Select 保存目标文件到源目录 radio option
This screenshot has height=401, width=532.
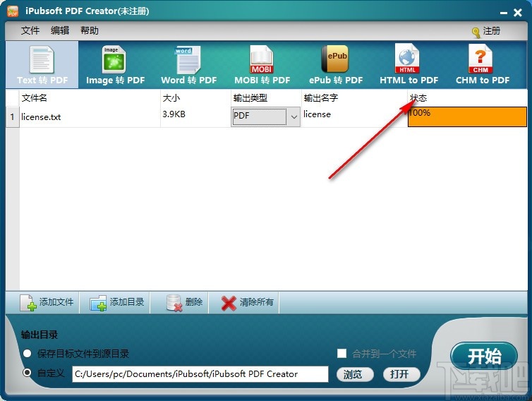point(27,354)
